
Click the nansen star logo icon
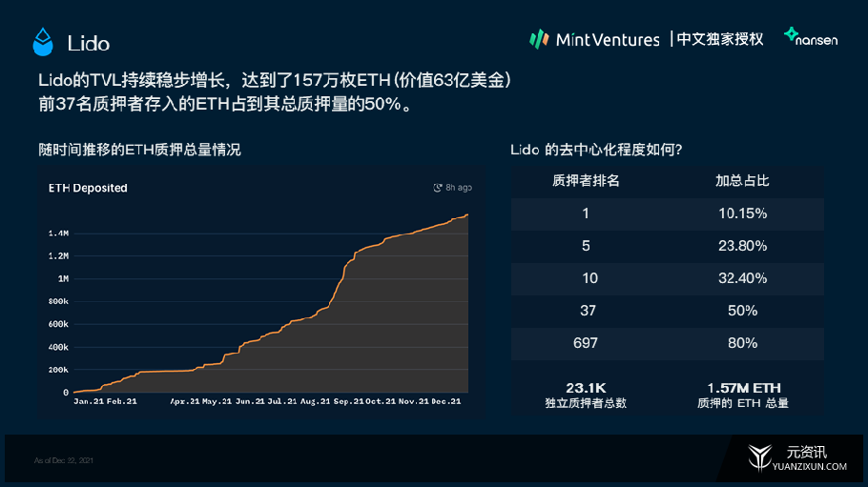(x=791, y=34)
